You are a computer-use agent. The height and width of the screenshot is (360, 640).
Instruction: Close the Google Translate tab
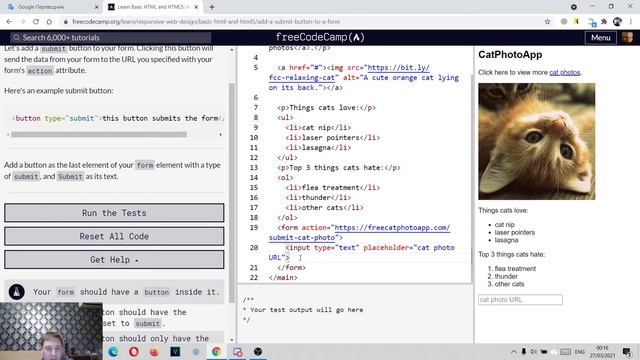97,7
